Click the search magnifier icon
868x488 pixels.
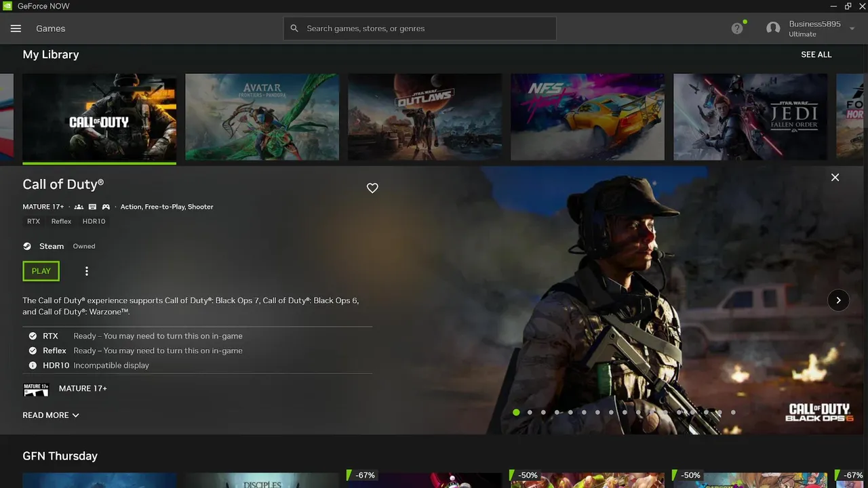click(x=294, y=28)
